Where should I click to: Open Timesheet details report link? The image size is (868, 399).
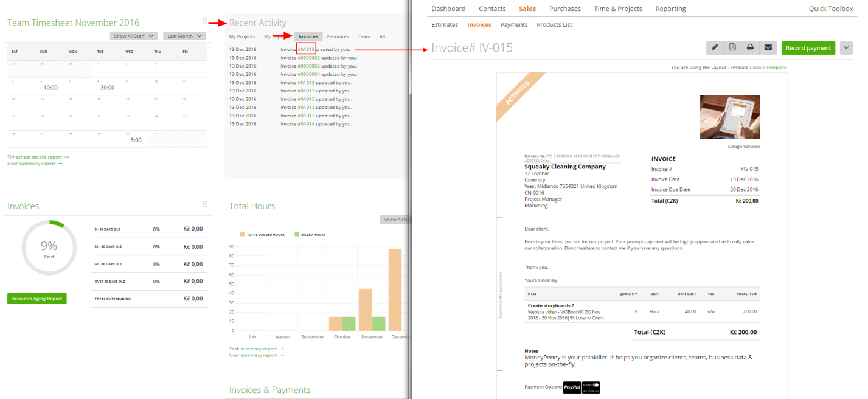tap(38, 157)
